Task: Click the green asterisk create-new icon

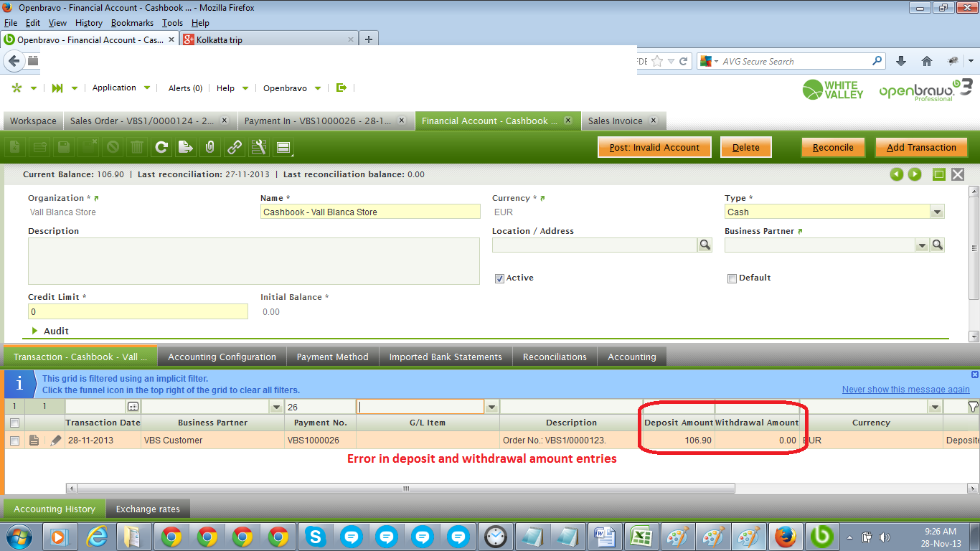Action: [x=17, y=88]
